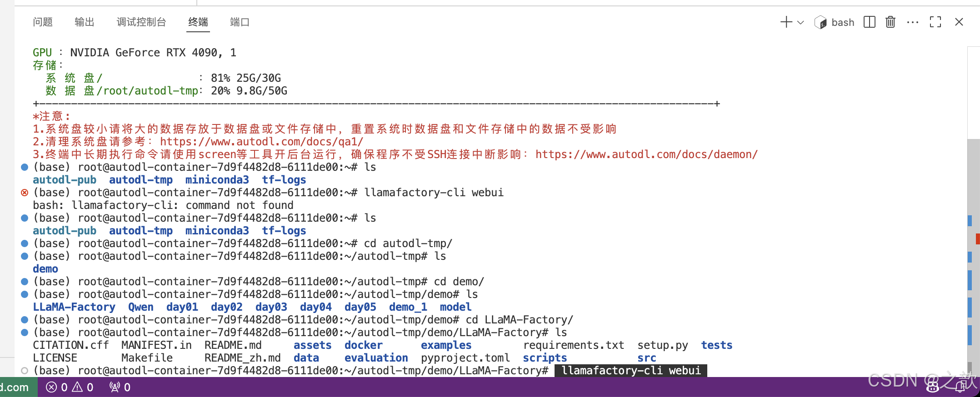Open the more actions ellipsis menu
Viewport: 980px width, 397px height.
(912, 22)
